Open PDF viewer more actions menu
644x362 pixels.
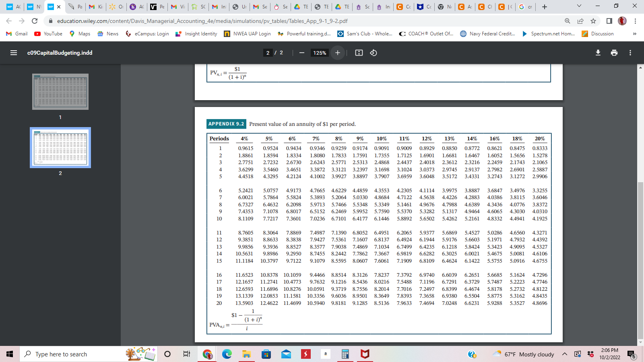pyautogui.click(x=630, y=53)
